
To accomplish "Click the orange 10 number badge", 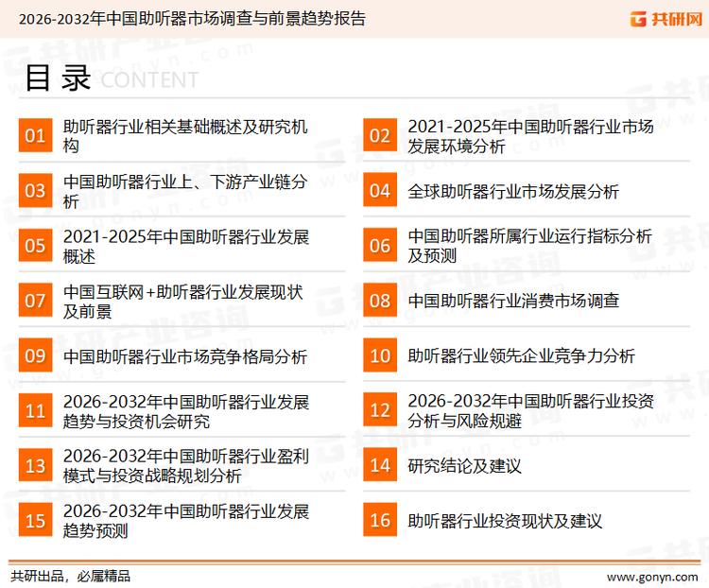I will point(380,355).
